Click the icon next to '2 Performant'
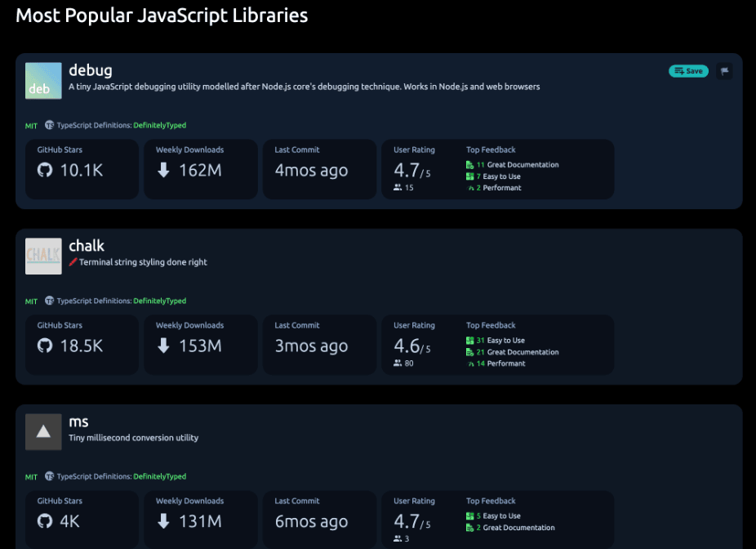The image size is (756, 549). [x=470, y=188]
